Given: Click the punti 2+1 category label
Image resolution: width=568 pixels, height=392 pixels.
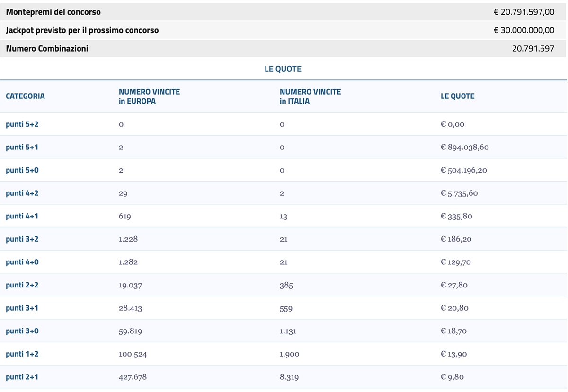Looking at the screenshot, I should (22, 377).
